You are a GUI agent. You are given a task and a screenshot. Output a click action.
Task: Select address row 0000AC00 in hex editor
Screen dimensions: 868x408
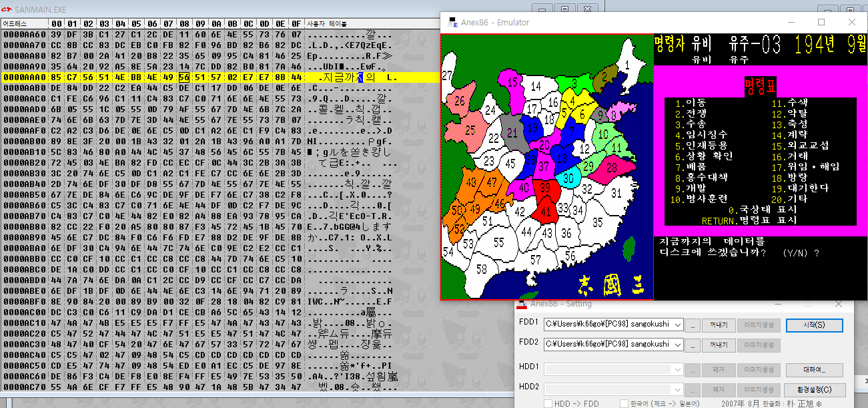(24, 312)
